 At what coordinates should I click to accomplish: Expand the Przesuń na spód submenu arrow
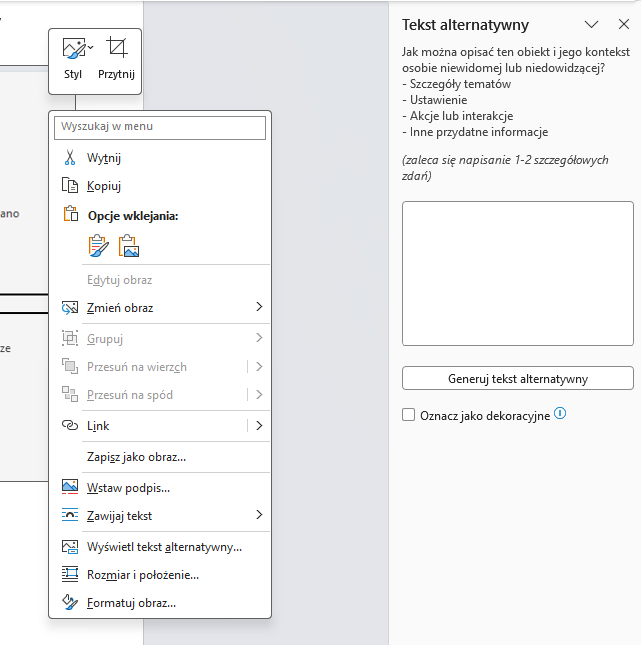259,394
